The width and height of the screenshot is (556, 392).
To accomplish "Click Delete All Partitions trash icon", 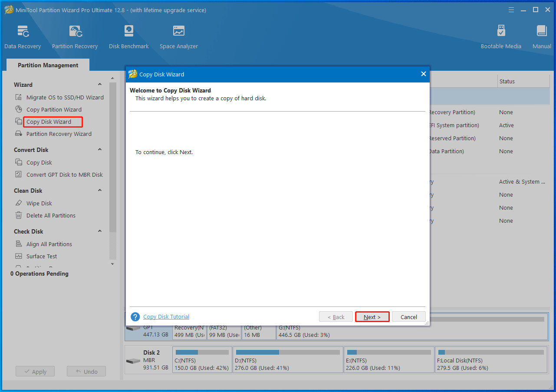I will coord(19,215).
